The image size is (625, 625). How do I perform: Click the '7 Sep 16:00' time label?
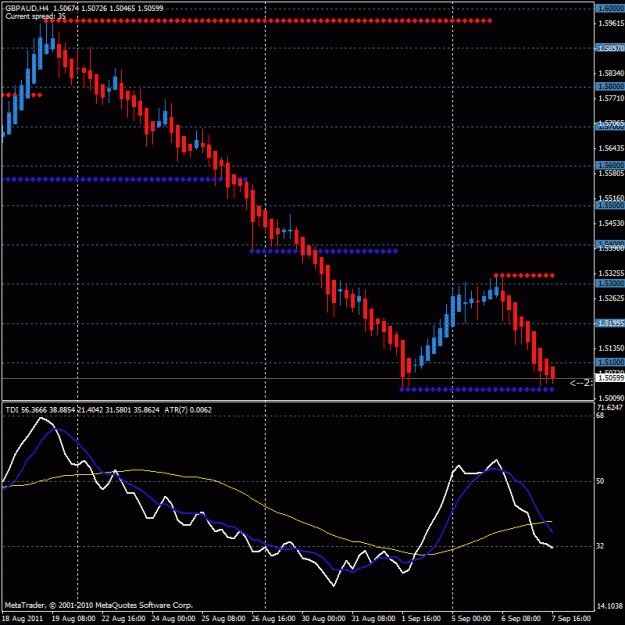coord(571,619)
